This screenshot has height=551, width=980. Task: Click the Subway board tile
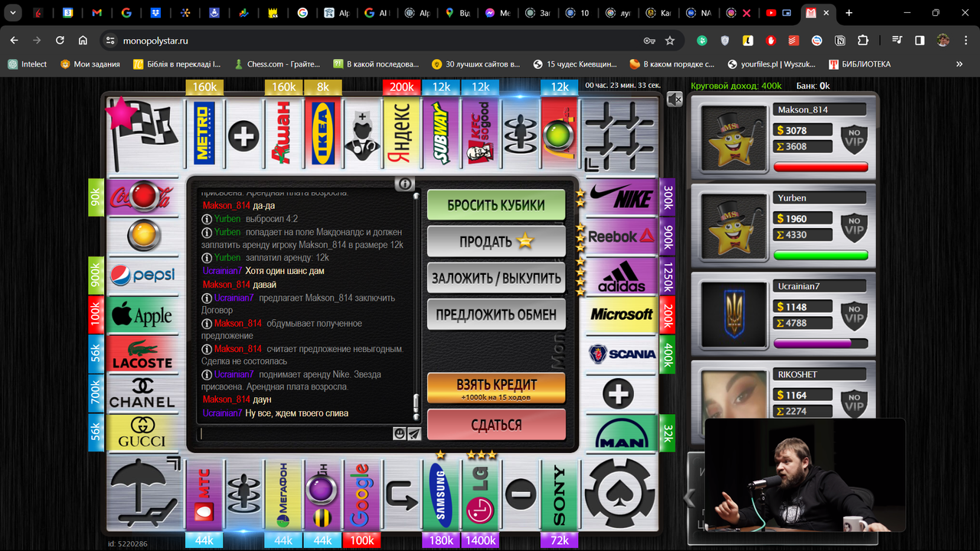click(x=441, y=135)
